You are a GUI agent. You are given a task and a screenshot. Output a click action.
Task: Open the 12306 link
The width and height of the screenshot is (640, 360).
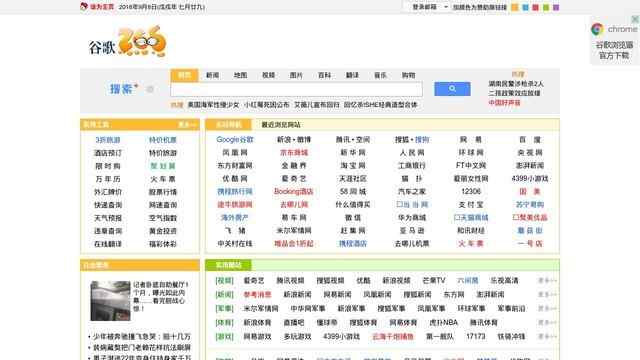point(471,191)
